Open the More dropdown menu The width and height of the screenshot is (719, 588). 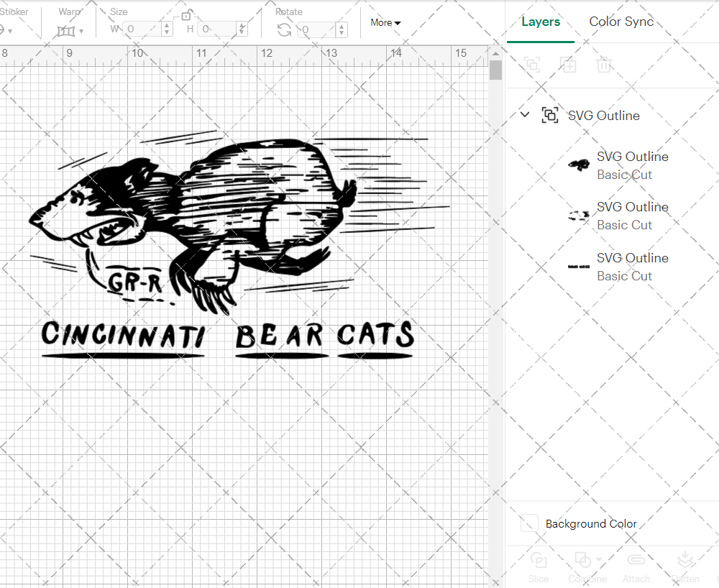pyautogui.click(x=385, y=22)
